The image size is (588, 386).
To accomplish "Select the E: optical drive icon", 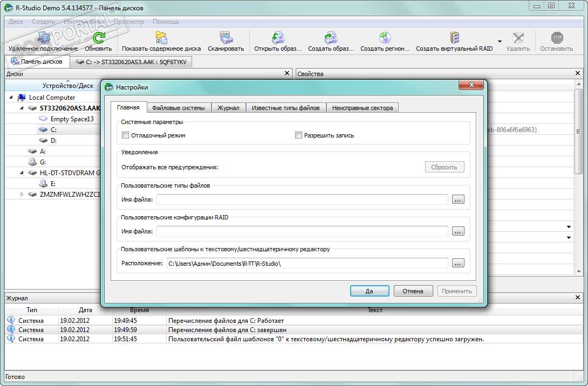I will click(x=43, y=184).
